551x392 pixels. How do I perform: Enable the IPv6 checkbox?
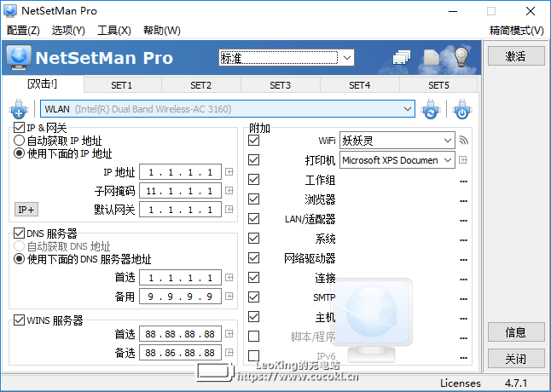tap(253, 356)
